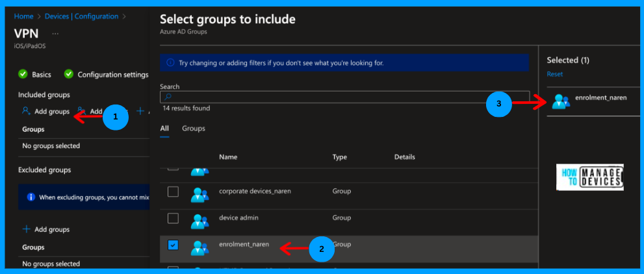This screenshot has width=644, height=274.
Task: Sort by the Type column header
Action: (340, 157)
